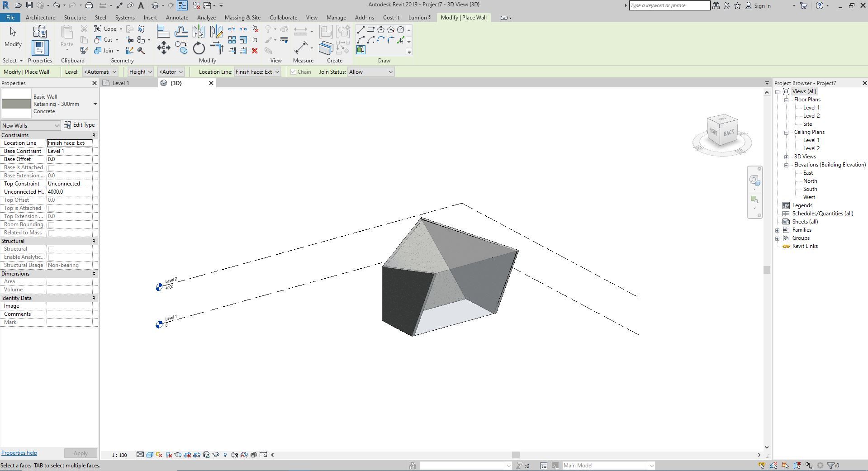Activate the Pick Faces draw tool

[360, 50]
